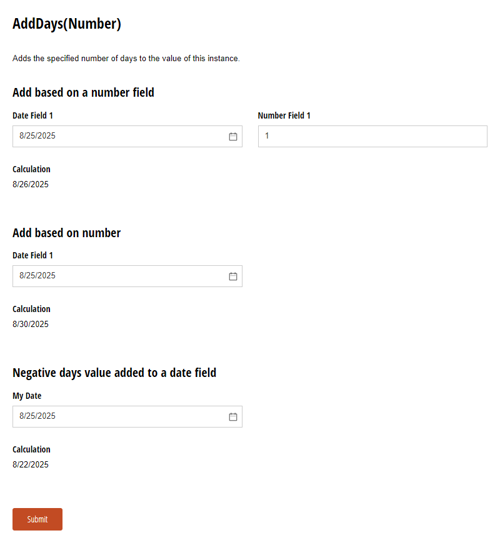Focus the Date Field 1 input under 'Add based on number'
The width and height of the screenshot is (500, 543).
point(127,276)
